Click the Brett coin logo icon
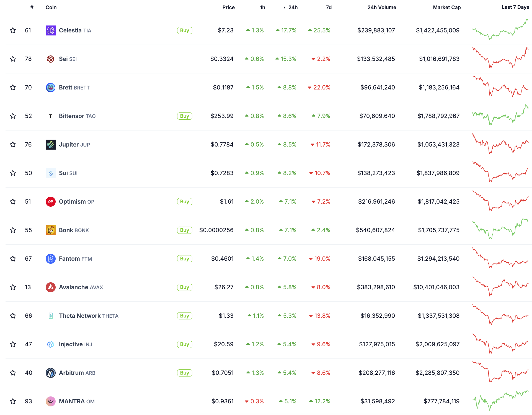 [x=50, y=88]
